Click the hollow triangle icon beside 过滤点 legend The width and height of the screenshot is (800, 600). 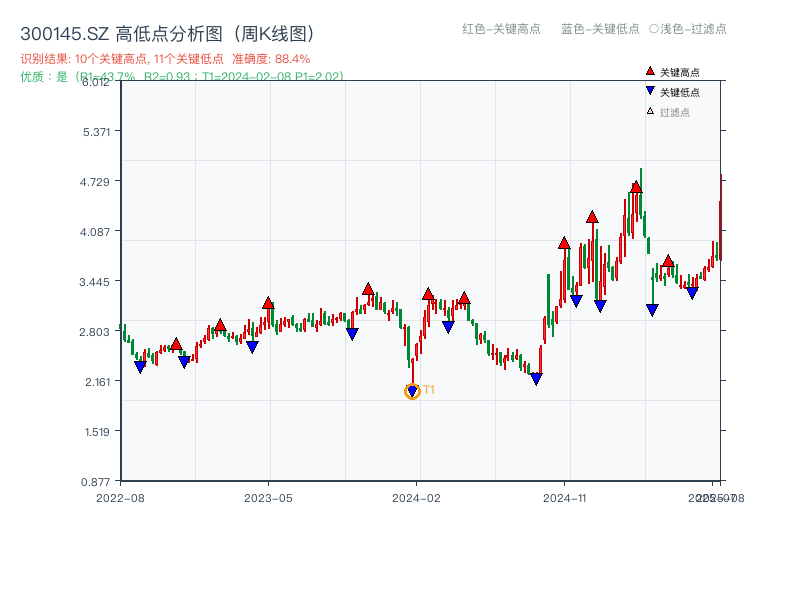(x=650, y=111)
